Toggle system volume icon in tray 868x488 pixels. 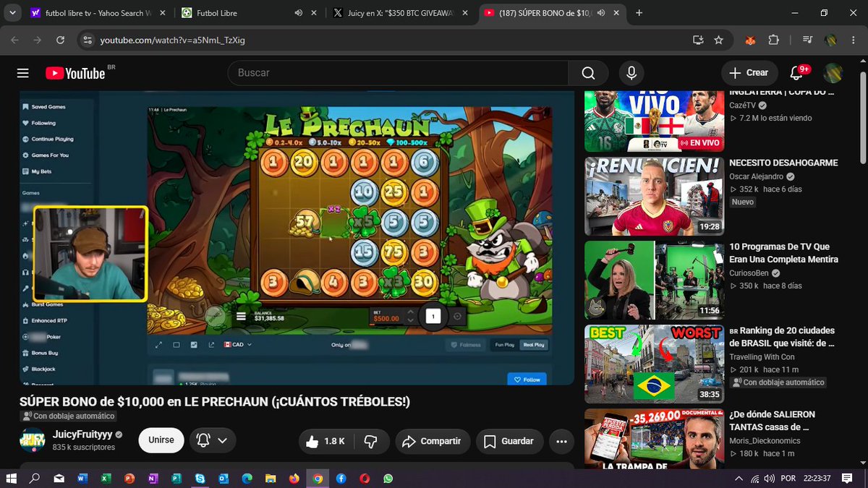click(770, 479)
